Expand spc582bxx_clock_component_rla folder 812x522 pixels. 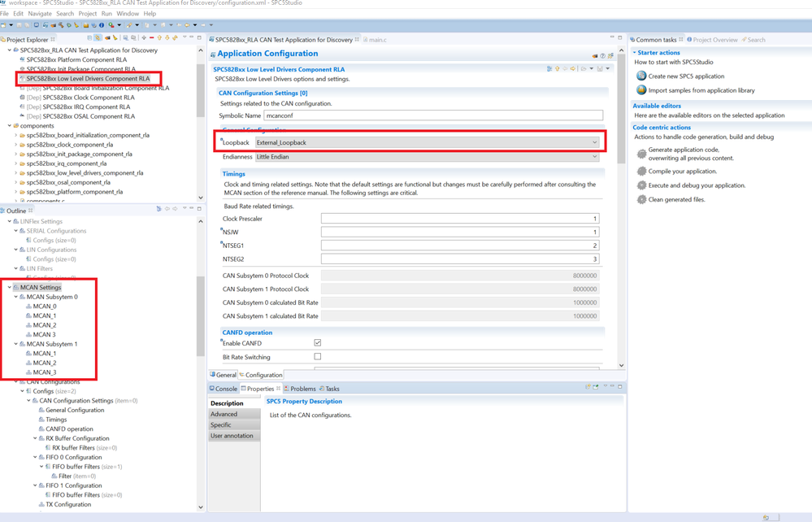[x=15, y=145]
